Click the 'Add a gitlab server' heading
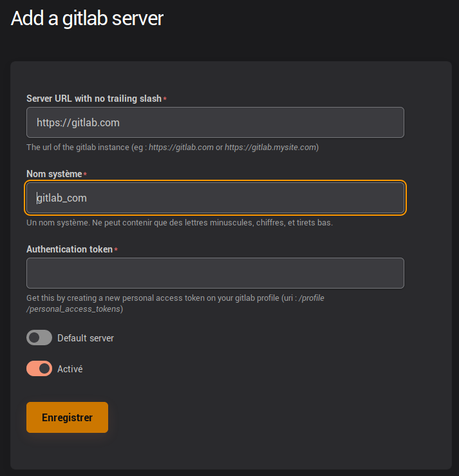Image resolution: width=459 pixels, height=476 pixels. coord(87,19)
